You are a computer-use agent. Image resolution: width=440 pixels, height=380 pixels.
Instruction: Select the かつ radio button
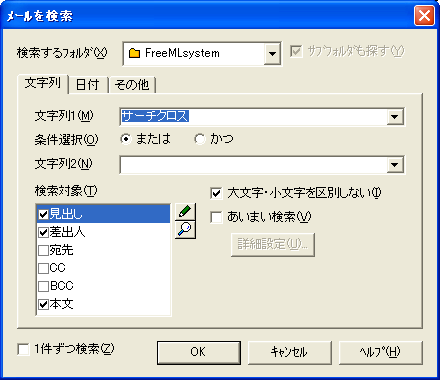tap(200, 139)
